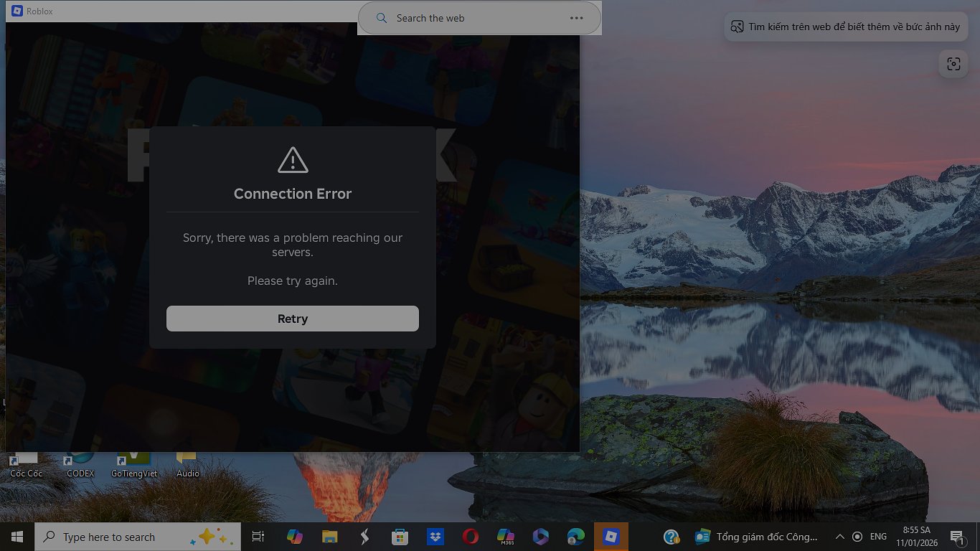Open Task View from the taskbar
This screenshot has height=551, width=980.
258,537
